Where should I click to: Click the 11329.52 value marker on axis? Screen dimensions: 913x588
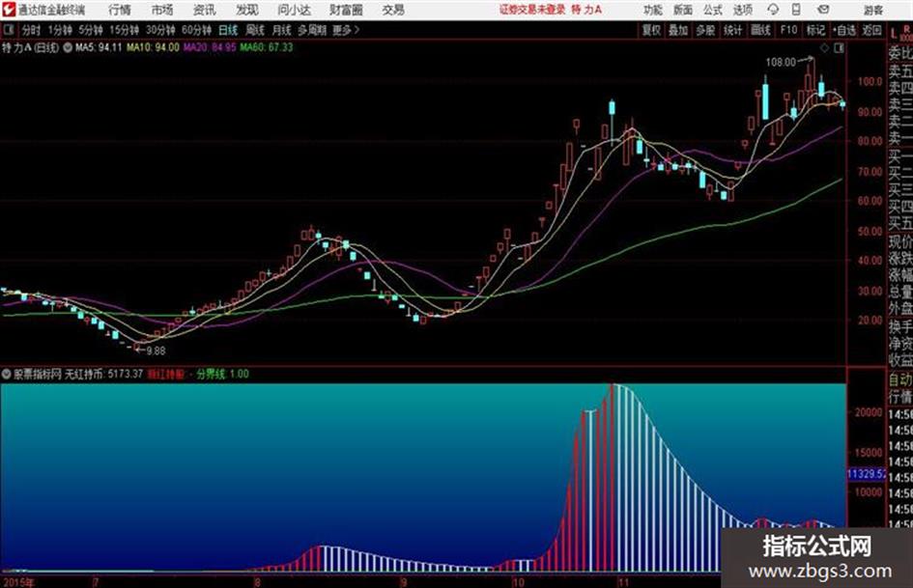pyautogui.click(x=867, y=474)
